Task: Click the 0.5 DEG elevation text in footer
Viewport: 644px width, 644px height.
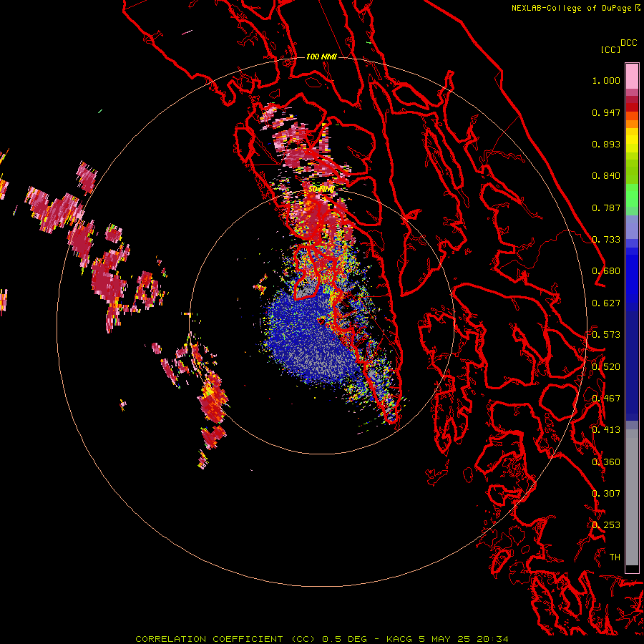Action: 345,639
